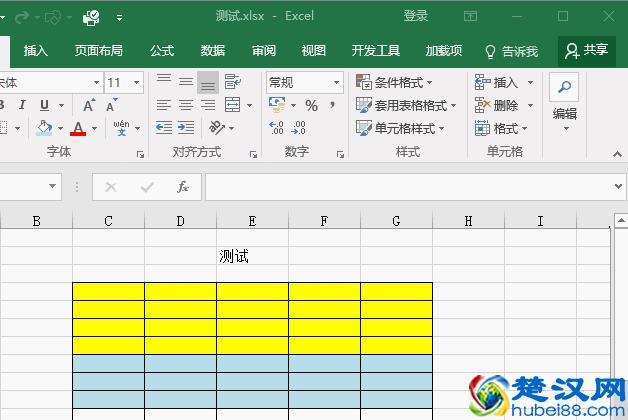Image resolution: width=628 pixels, height=420 pixels.
Task: Open font settings dialog launcher
Action: pos(140,155)
